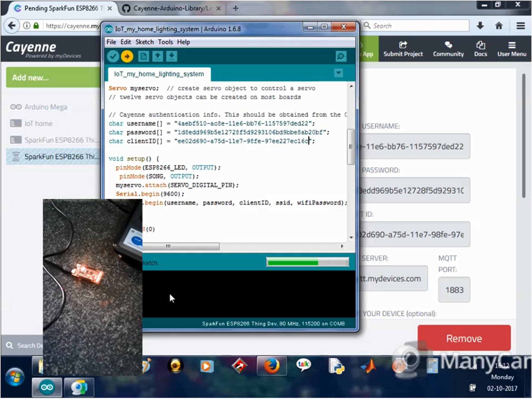Click the MQTT username field
The height and width of the screenshot is (399, 532).
coord(414,147)
